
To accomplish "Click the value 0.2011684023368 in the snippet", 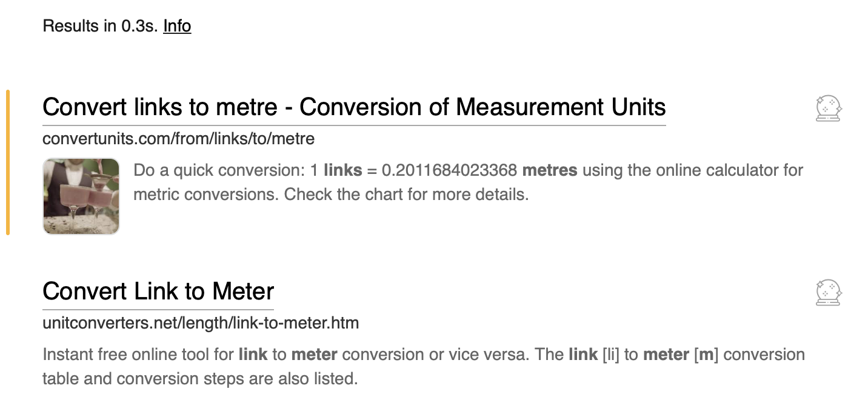I will coord(449,170).
